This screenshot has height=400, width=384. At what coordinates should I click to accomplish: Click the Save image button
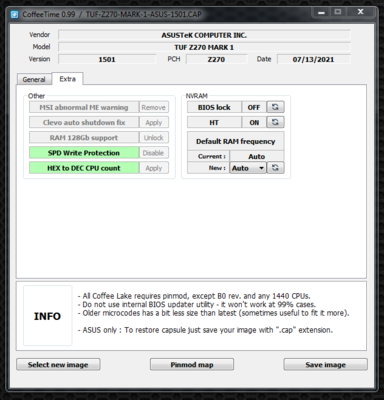pyautogui.click(x=326, y=364)
